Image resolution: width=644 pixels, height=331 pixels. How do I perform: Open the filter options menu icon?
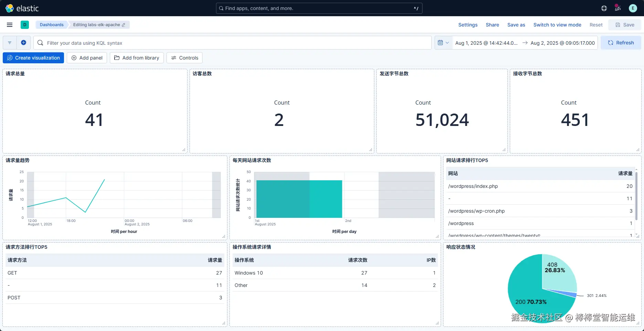coord(10,43)
